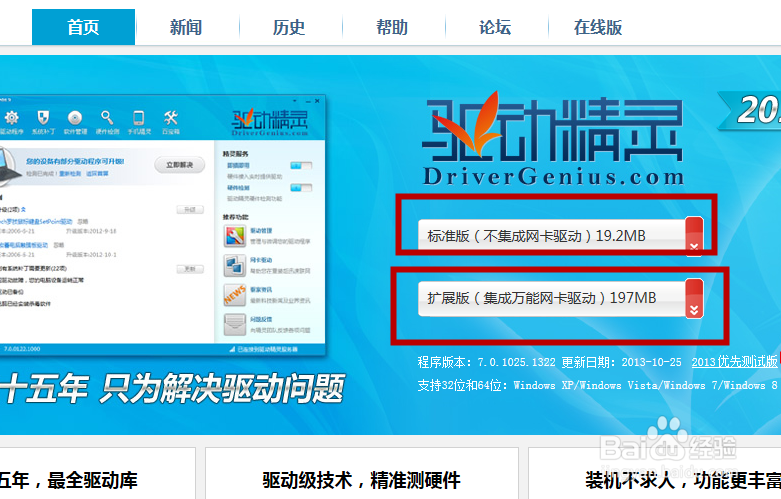Click the large DriverGenius.com logo
This screenshot has height=499, width=781.
click(553, 139)
